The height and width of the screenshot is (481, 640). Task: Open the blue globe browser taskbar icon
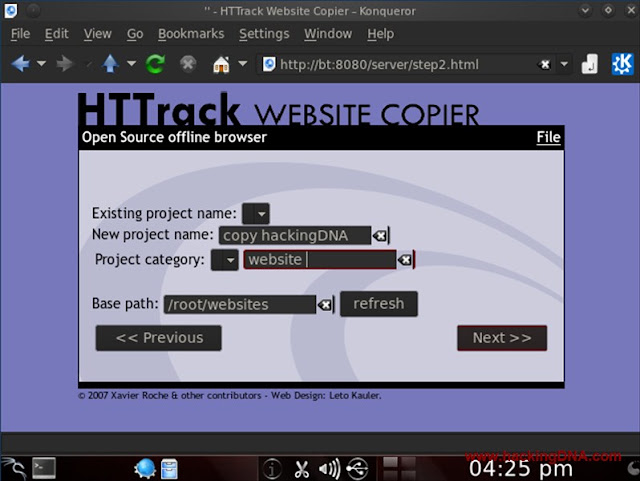(x=145, y=468)
